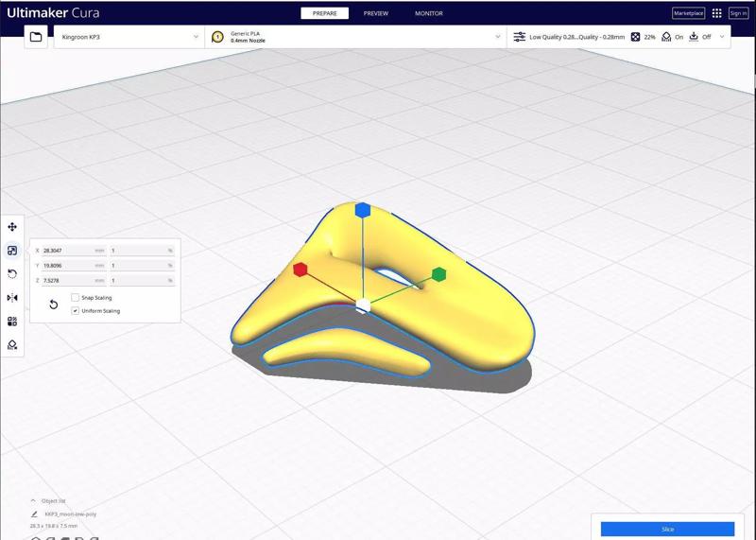The height and width of the screenshot is (540, 756).
Task: Click the Sign in button
Action: 738,13
